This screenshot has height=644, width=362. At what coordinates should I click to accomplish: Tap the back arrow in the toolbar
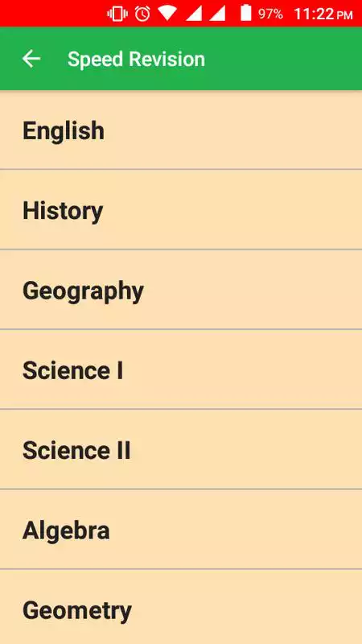(31, 59)
